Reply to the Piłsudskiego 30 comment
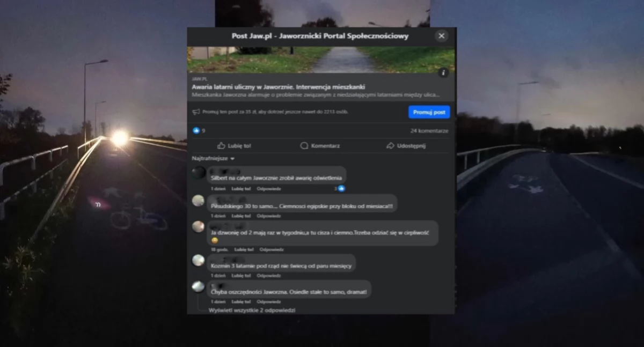644x347 pixels. click(x=269, y=216)
